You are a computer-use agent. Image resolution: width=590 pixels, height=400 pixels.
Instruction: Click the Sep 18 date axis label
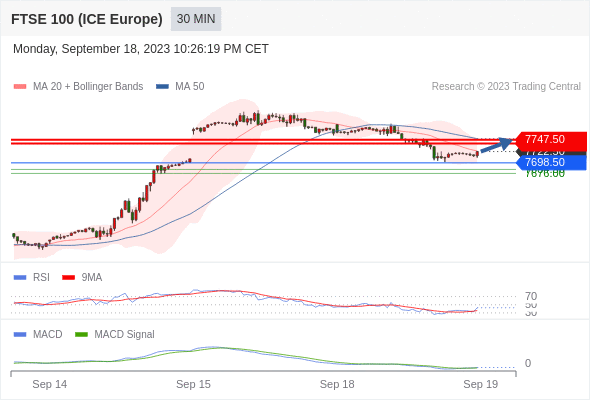click(x=337, y=384)
